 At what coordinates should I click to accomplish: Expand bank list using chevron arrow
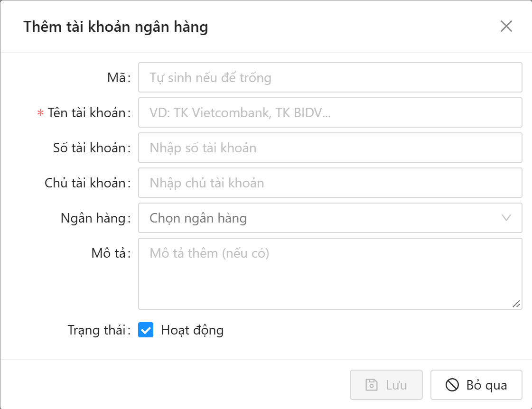[x=506, y=218]
